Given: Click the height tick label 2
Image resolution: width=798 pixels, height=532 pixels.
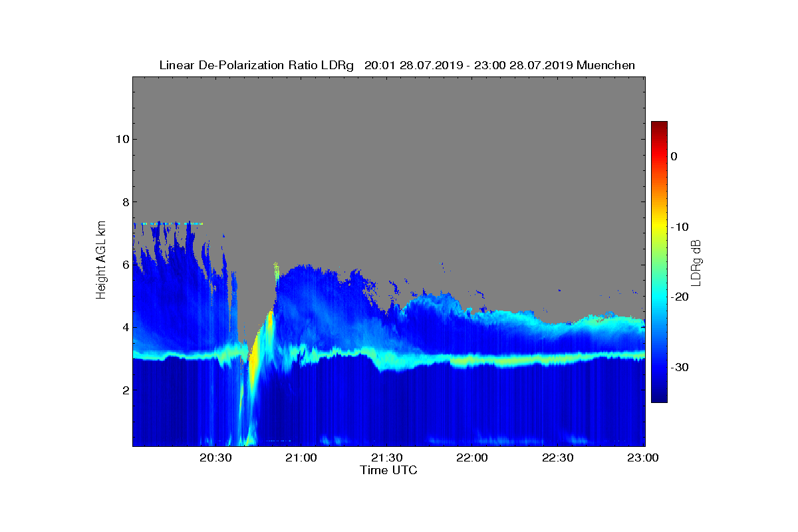Looking at the screenshot, I should (x=124, y=390).
